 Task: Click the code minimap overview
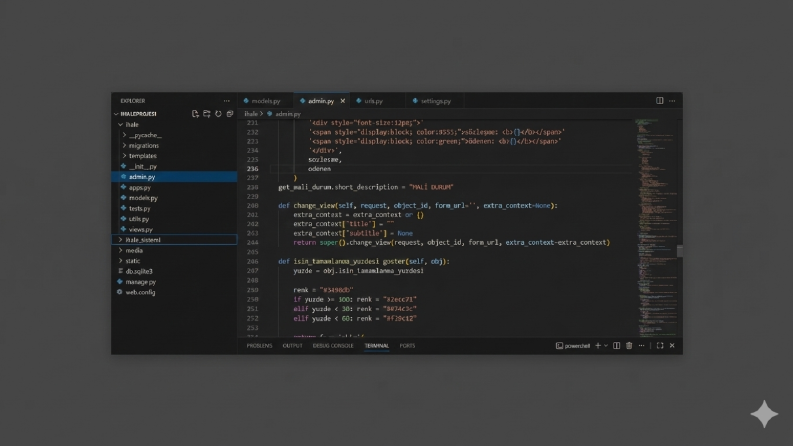click(x=655, y=228)
